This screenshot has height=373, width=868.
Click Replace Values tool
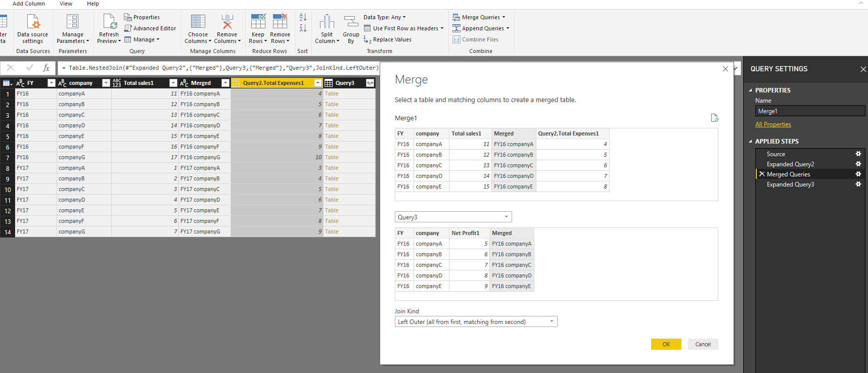point(388,39)
